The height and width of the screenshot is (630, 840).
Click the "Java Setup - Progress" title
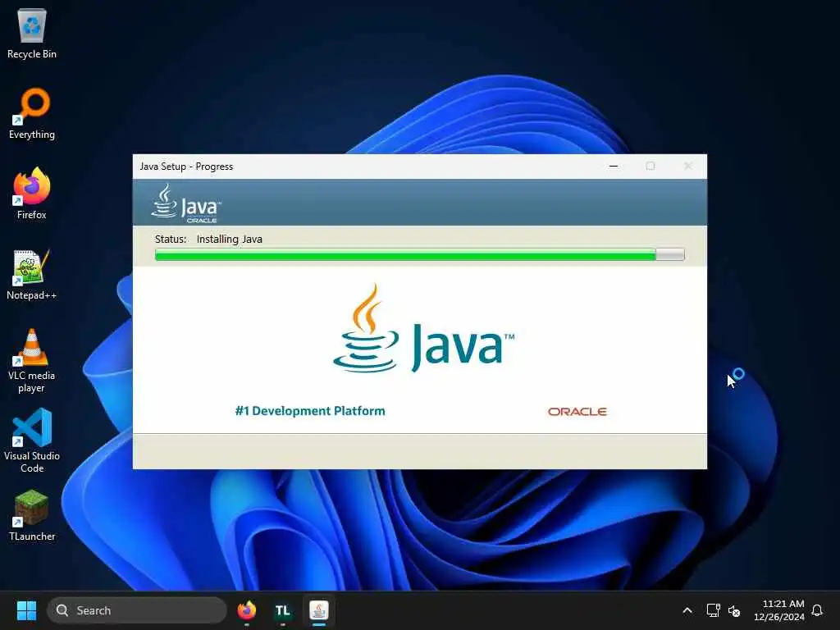tap(186, 167)
